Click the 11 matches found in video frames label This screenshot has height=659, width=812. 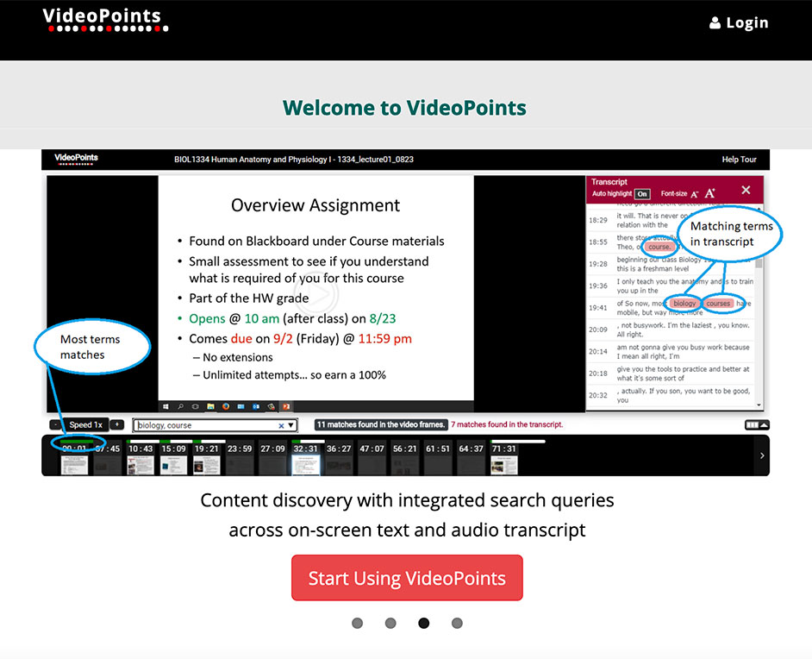coord(381,424)
